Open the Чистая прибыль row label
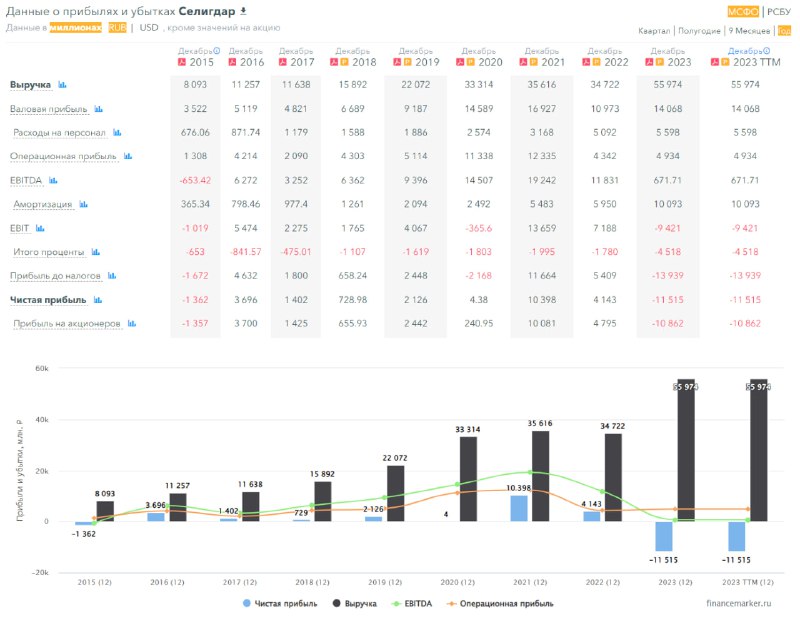This screenshot has width=800, height=619. pos(48,300)
